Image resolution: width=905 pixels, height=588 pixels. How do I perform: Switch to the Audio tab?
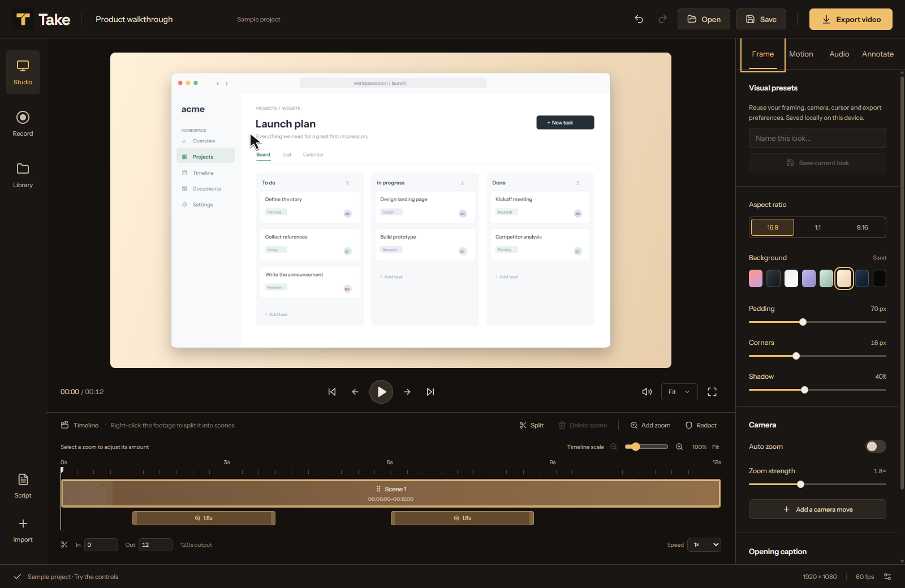click(x=839, y=54)
